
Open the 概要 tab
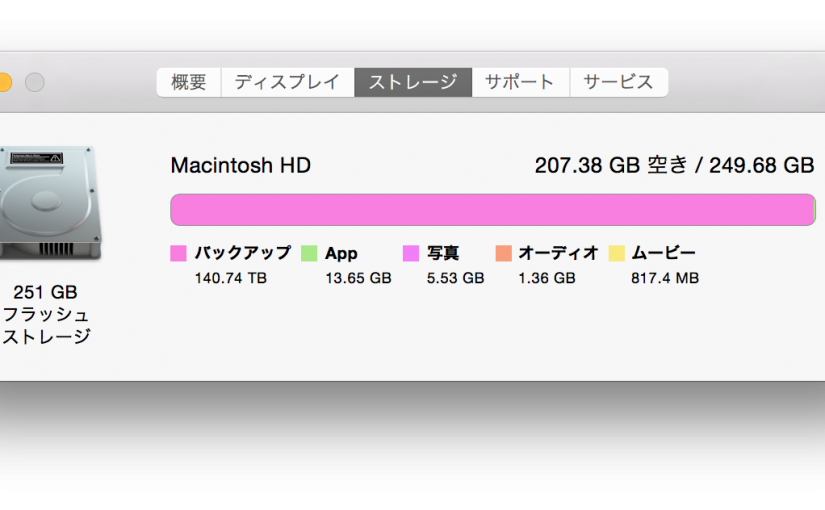click(x=189, y=82)
